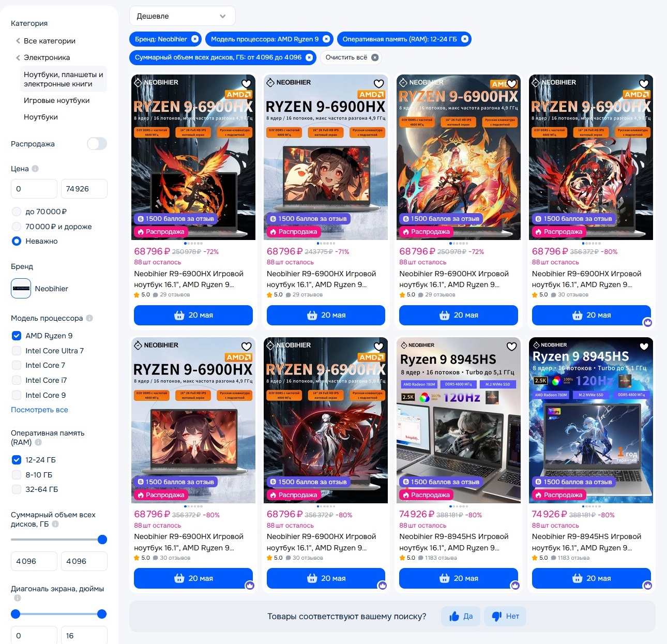
Task: Open info icon beside Суммарный объем всех дисков
Action: tap(55, 524)
